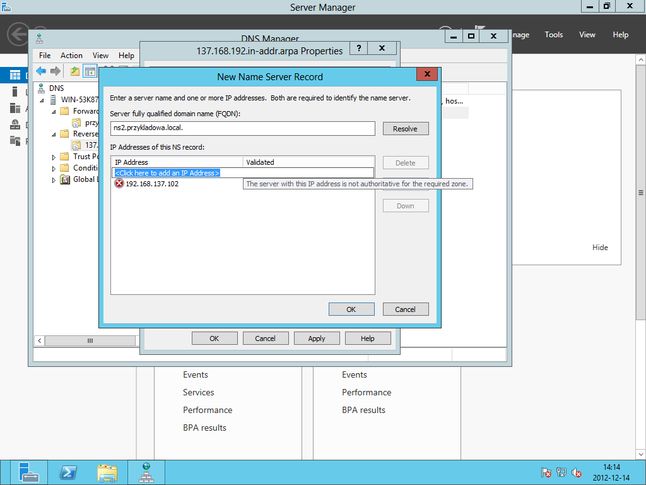Image resolution: width=646 pixels, height=485 pixels.
Task: Click the blue Back arrow in DNS Manager toolbar
Action: 41,71
